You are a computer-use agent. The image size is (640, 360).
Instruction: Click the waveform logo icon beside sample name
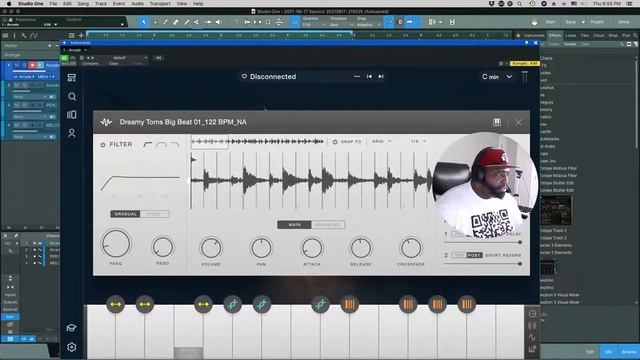click(106, 122)
